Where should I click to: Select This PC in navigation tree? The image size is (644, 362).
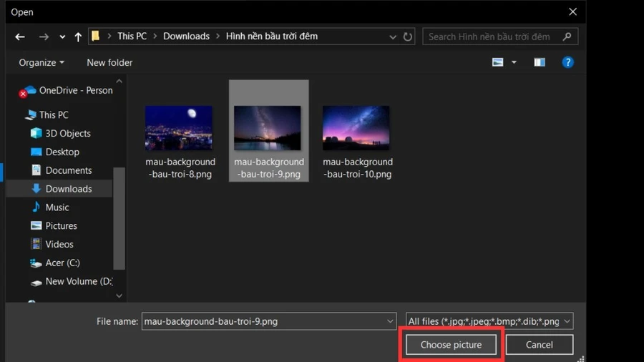coord(54,115)
